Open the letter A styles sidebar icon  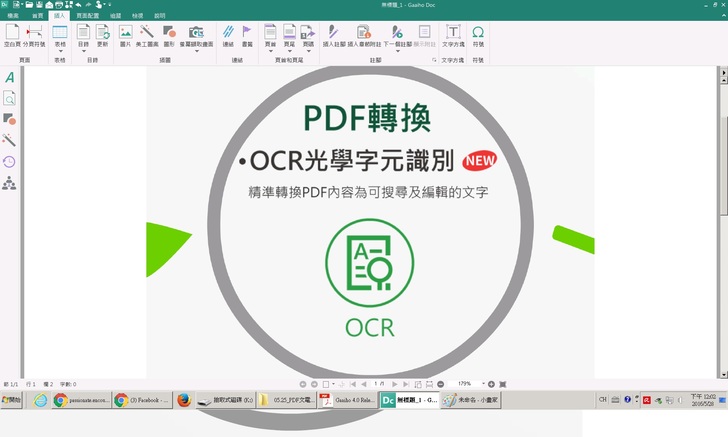(9, 77)
